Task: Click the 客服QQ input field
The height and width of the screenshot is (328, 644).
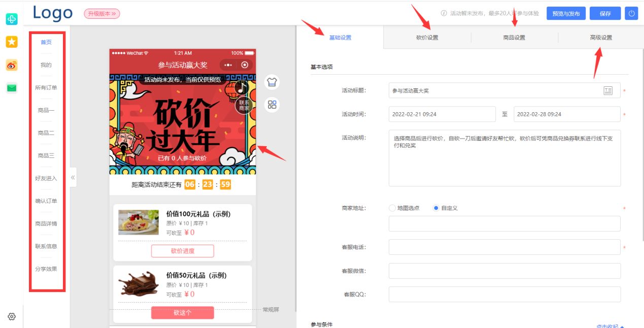Action: coord(504,294)
